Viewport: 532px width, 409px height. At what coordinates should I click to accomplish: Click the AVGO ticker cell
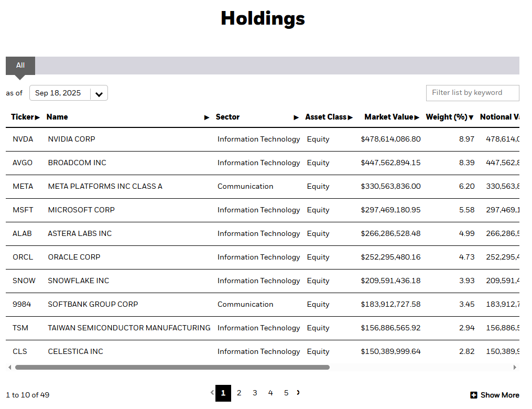tap(23, 163)
